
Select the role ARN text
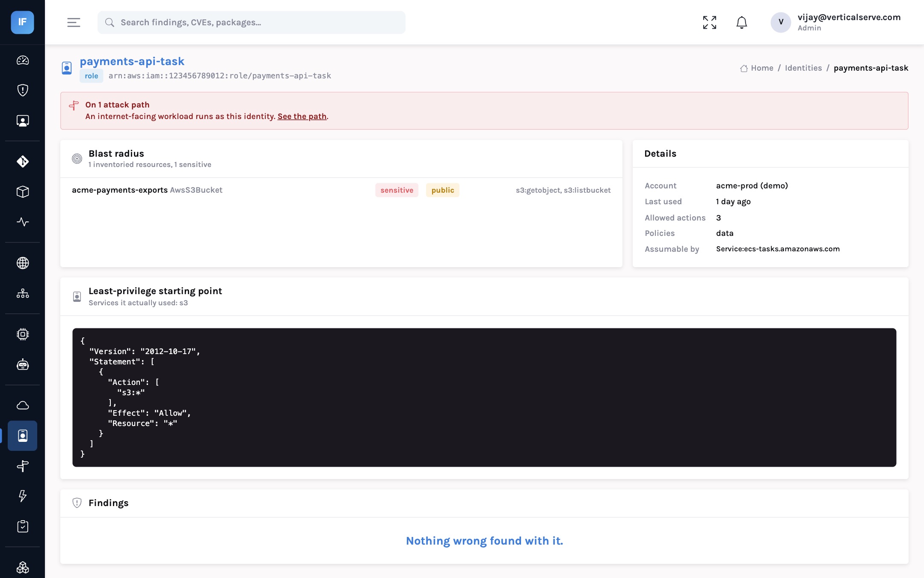point(220,76)
